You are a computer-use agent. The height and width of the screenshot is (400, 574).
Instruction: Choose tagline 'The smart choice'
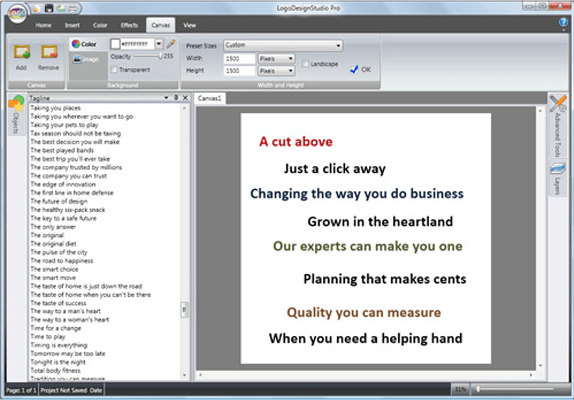[x=54, y=269]
